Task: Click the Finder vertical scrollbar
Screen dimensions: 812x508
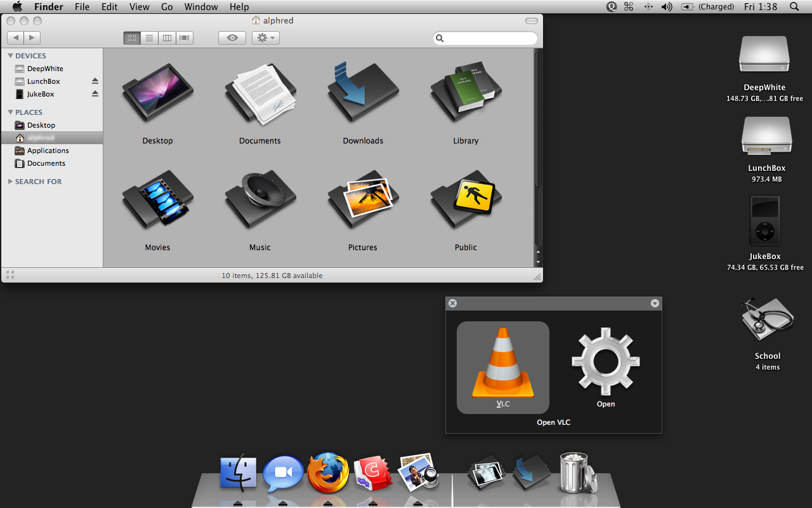Action: pos(539,119)
